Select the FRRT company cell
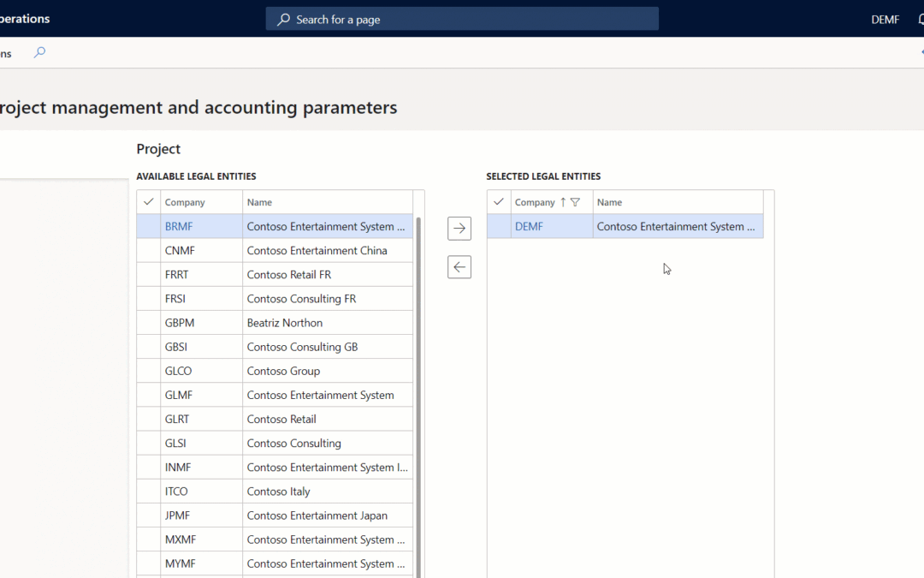 [201, 275]
